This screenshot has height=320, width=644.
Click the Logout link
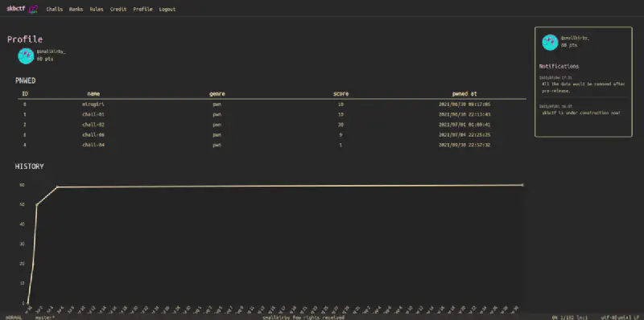click(167, 9)
